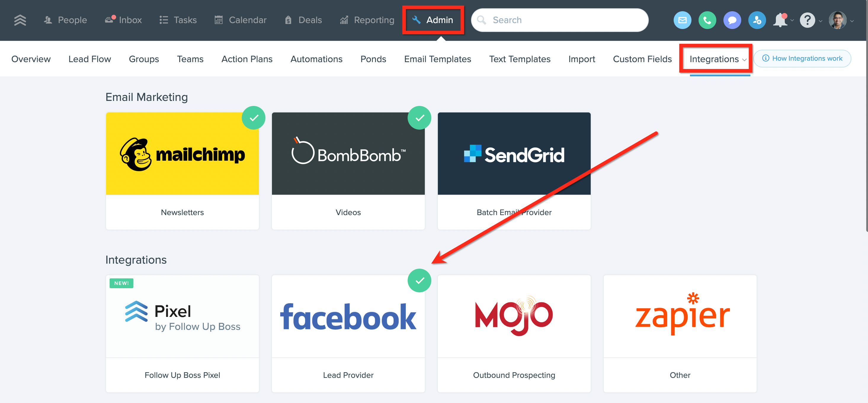Open the People section
Screen dimensions: 868x403
65,20
